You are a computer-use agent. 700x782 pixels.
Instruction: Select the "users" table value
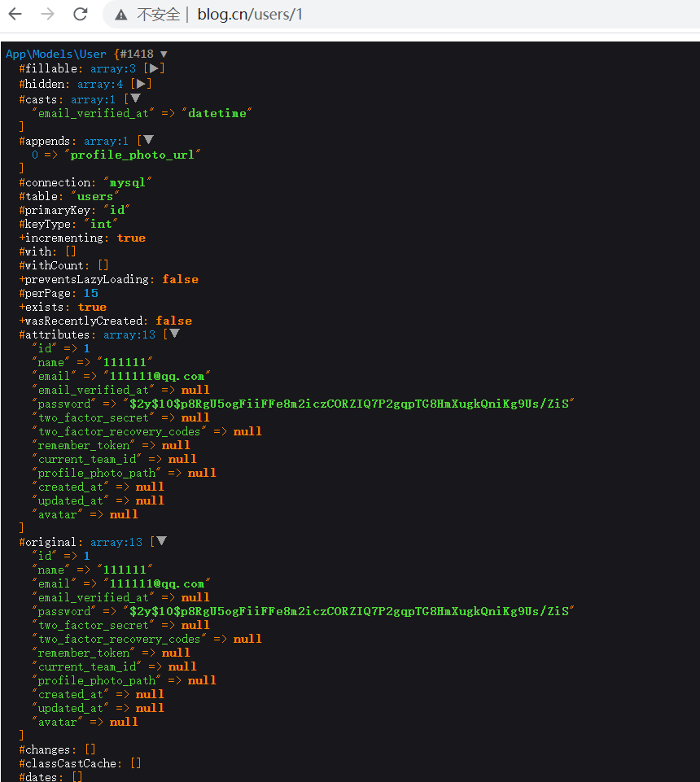point(94,196)
